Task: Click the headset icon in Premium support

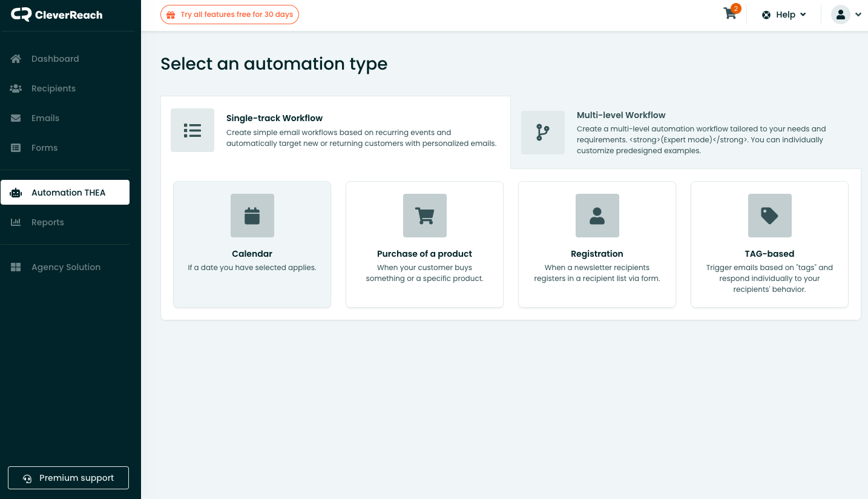Action: [x=27, y=478]
